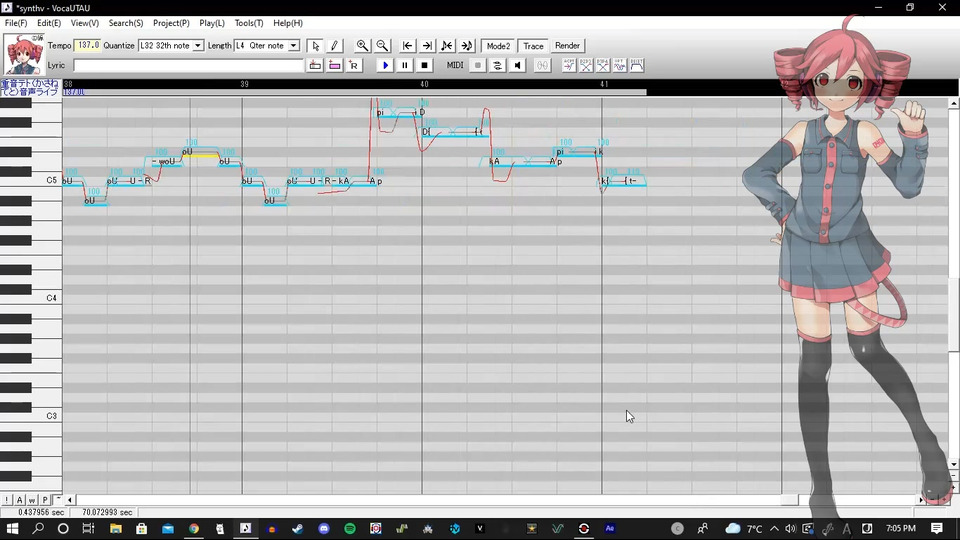Click the Tempo value 137.0
960x540 pixels.
coord(87,45)
